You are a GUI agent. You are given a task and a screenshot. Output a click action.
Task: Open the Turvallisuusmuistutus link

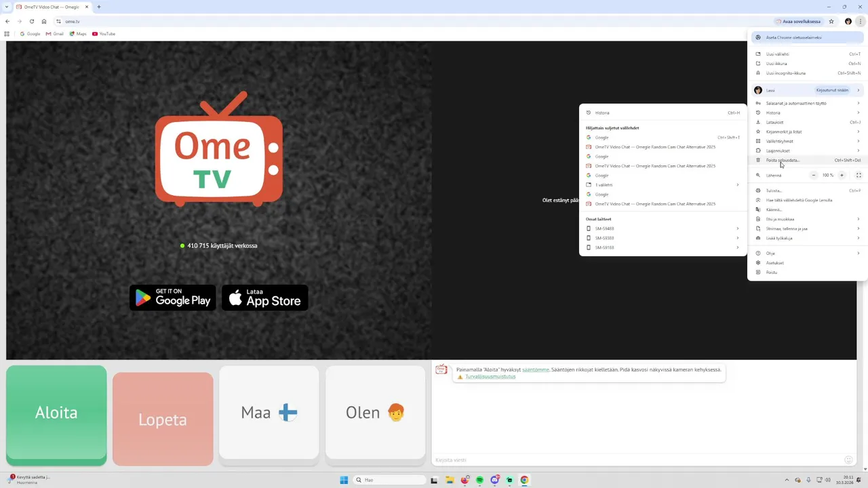tap(490, 376)
